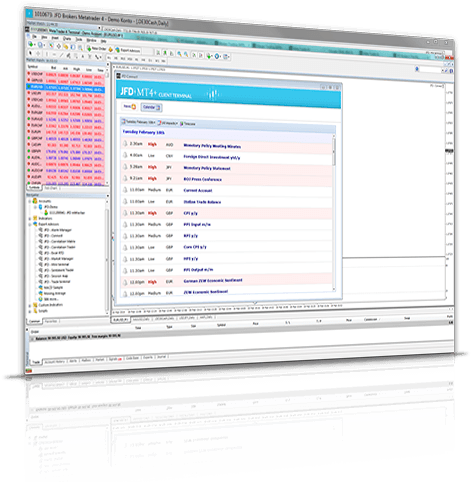Open the Calendar button in JFD Connect

click(151, 107)
